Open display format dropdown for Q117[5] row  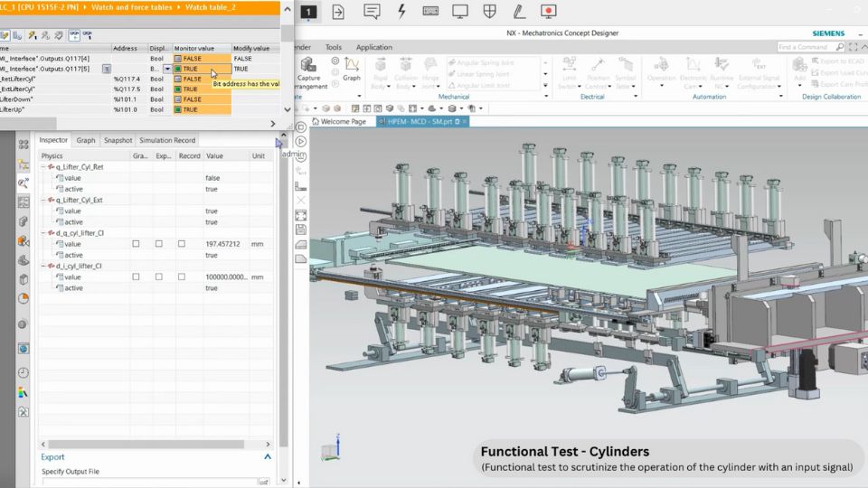pos(166,69)
